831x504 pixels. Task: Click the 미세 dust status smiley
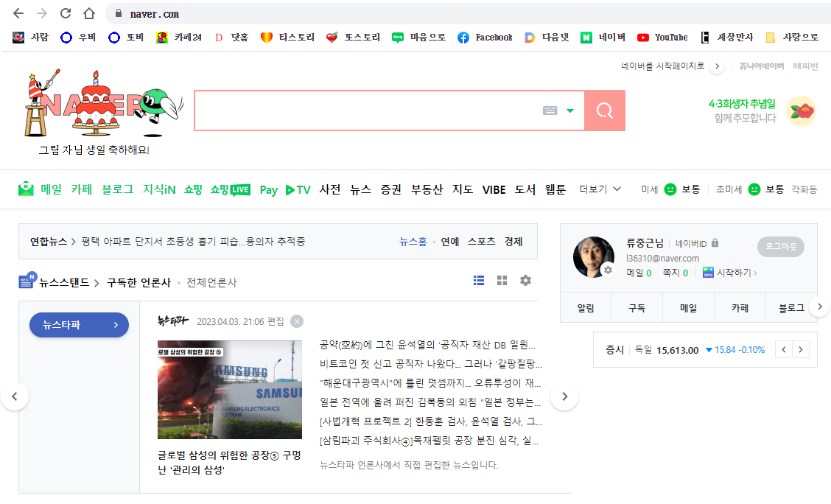pos(670,189)
